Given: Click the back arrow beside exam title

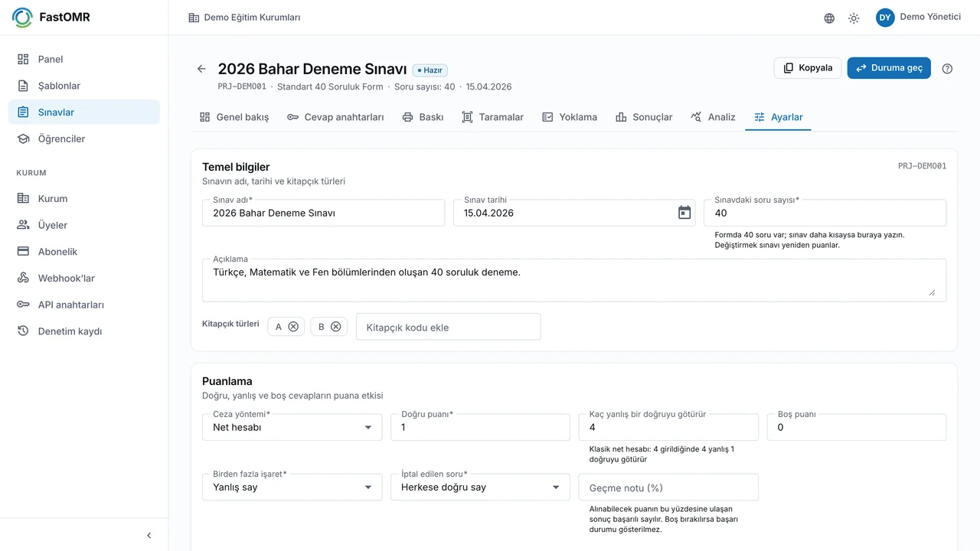Looking at the screenshot, I should click(201, 69).
